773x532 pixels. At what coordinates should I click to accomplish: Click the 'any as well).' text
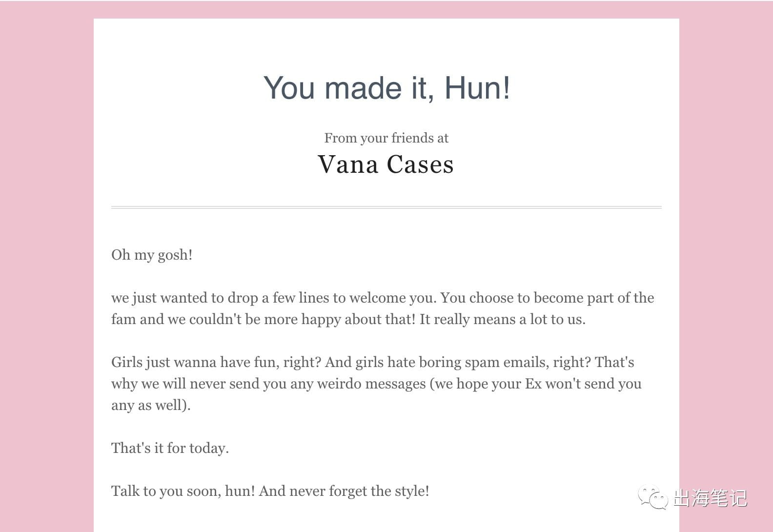[x=151, y=405]
